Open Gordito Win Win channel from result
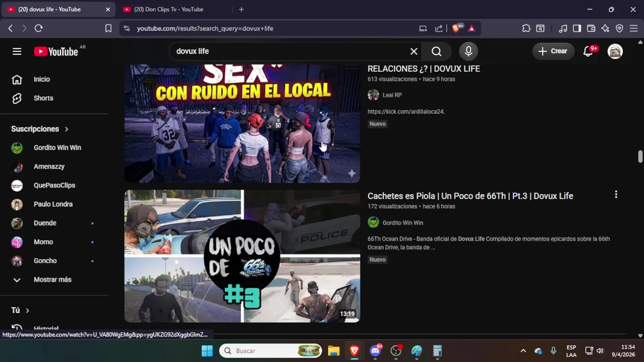This screenshot has width=644, height=362. tap(403, 223)
